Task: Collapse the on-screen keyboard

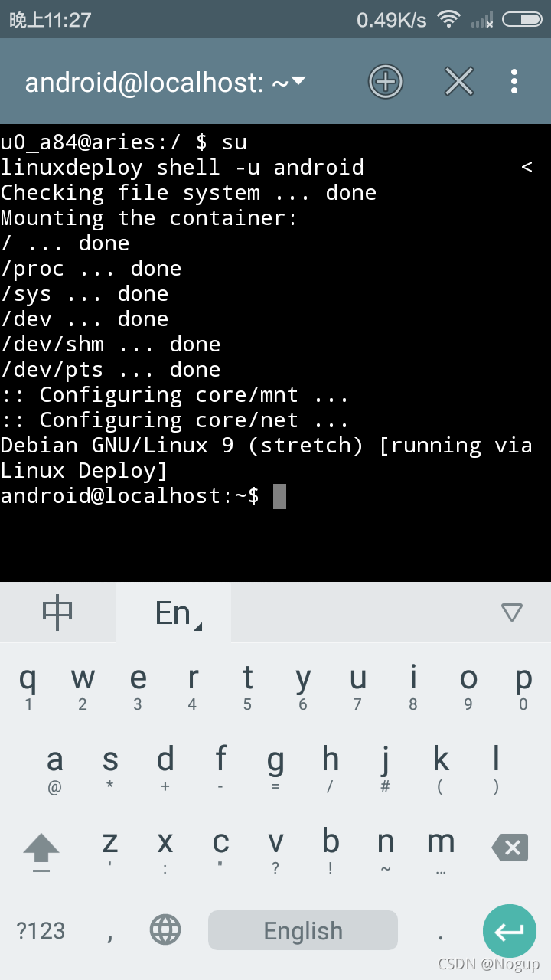Action: pos(511,612)
